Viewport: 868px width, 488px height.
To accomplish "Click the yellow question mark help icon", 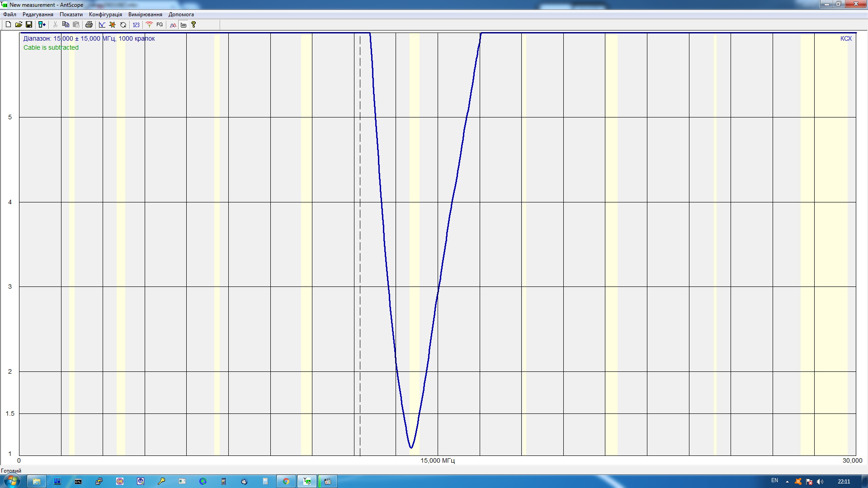I will (x=193, y=25).
